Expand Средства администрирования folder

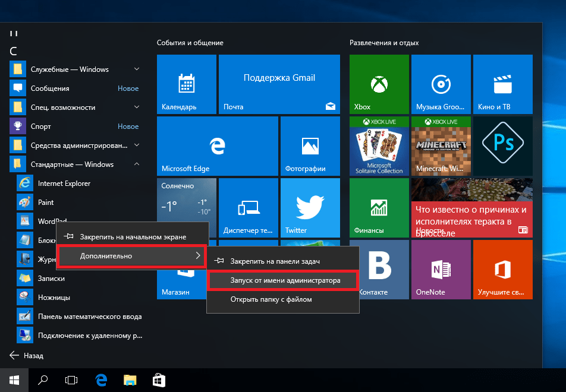point(137,146)
